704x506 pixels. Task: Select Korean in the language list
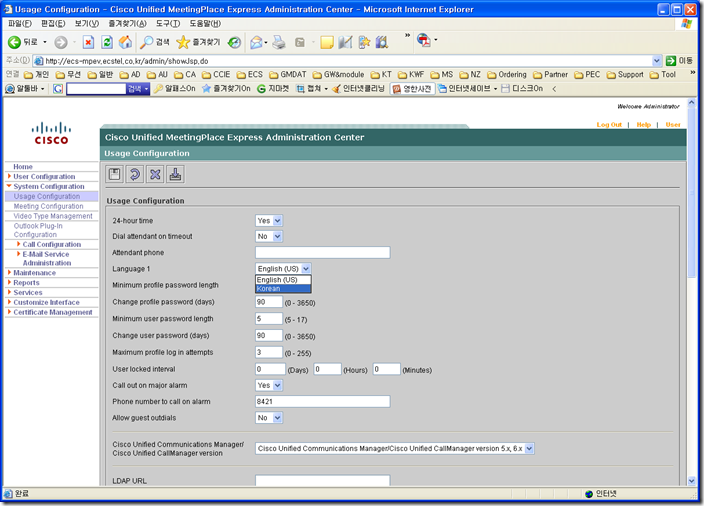pos(283,289)
